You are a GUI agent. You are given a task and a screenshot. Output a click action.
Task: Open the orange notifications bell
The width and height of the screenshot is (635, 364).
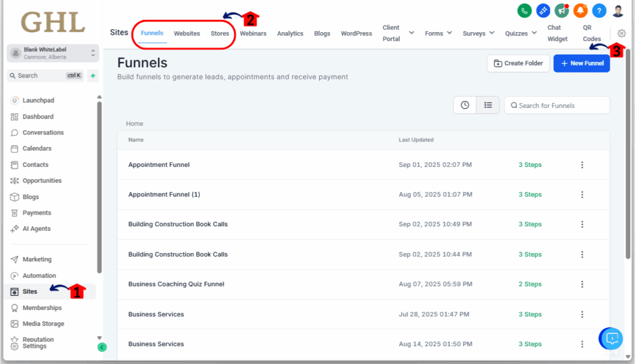pos(580,11)
